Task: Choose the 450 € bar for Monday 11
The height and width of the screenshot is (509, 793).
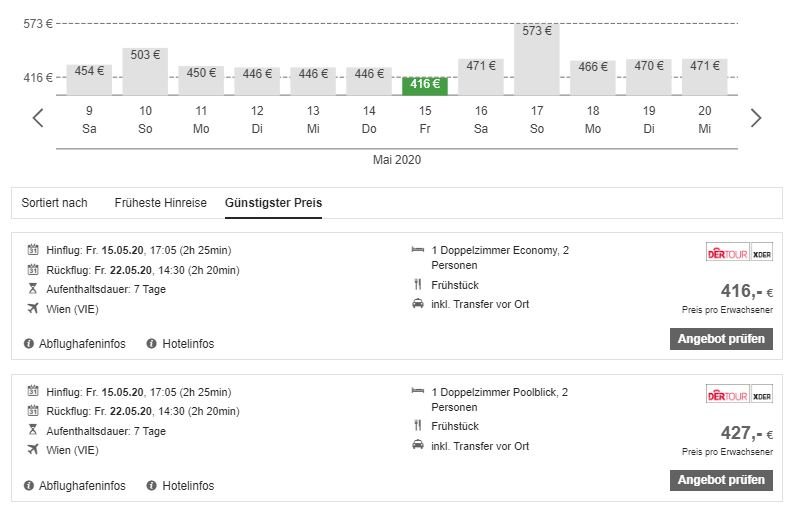Action: click(201, 80)
